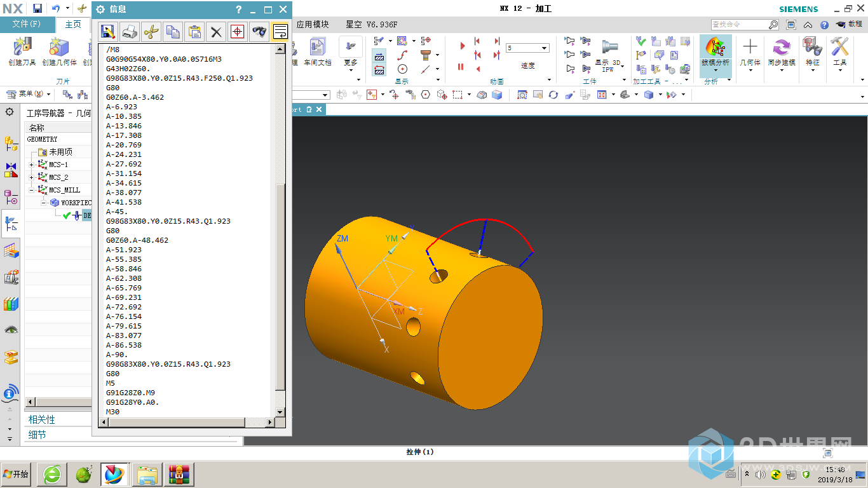Click the Save disk icon in title bar
Viewport: 868px width, 488px height.
(x=37, y=8)
